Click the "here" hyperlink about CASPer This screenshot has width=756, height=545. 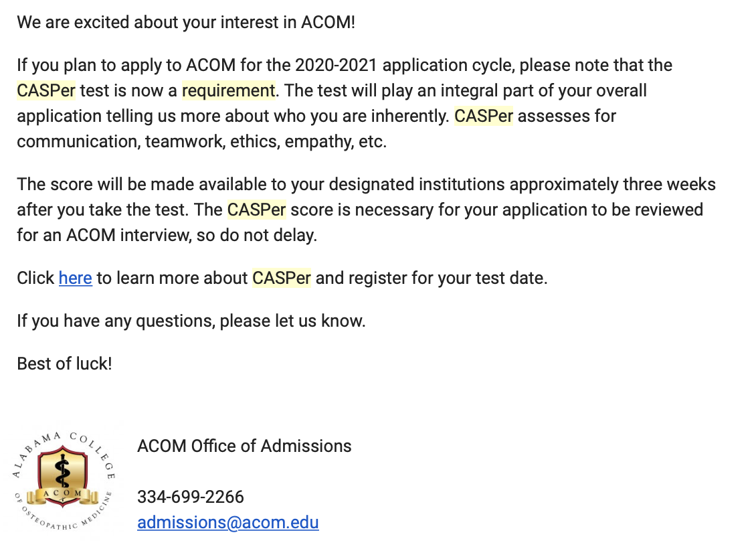click(75, 278)
